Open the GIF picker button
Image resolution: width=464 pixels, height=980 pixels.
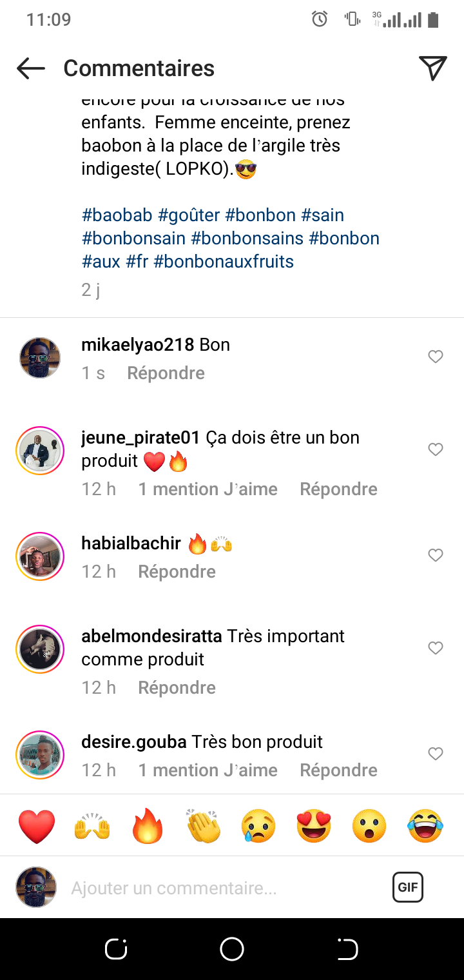pos(407,887)
